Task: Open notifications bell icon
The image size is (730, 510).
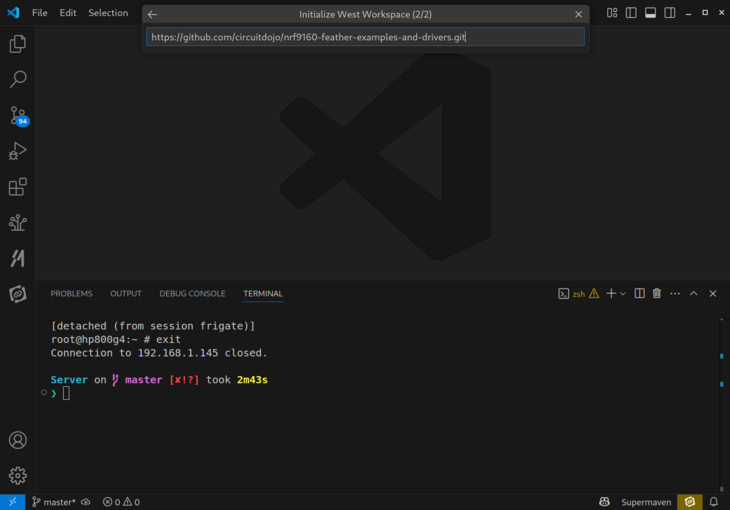Action: tap(713, 502)
